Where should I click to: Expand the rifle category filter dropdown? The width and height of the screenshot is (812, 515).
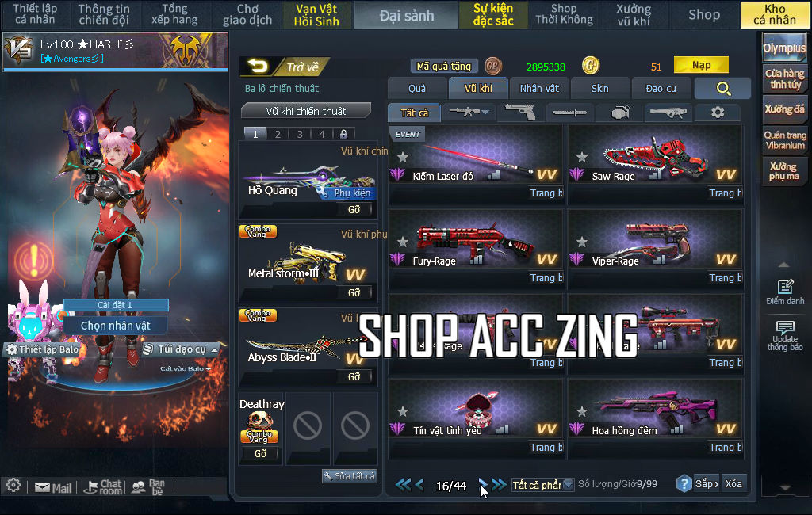click(469, 112)
